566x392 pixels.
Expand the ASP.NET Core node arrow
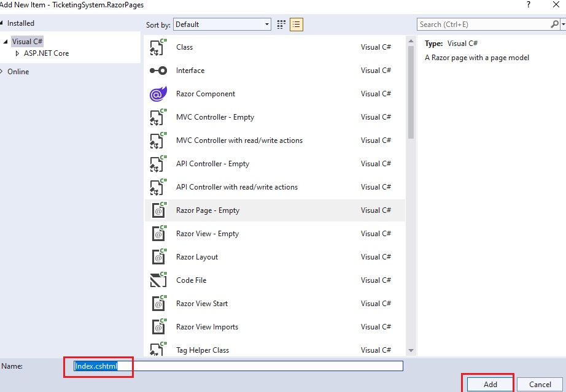click(17, 53)
